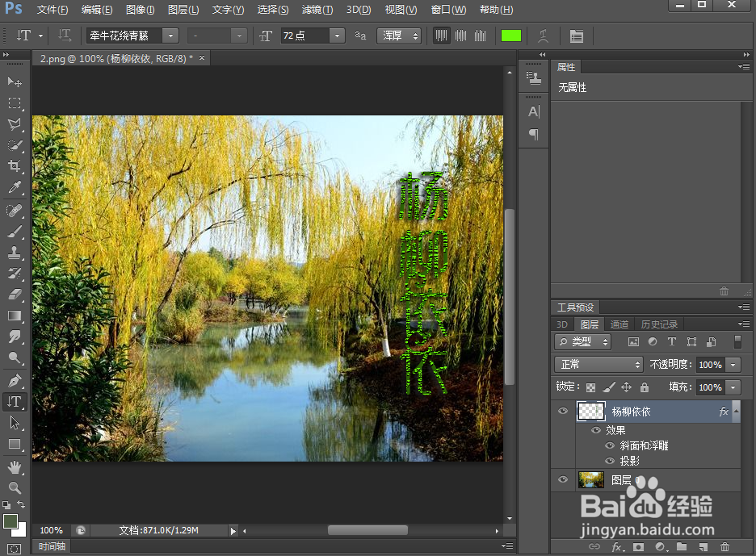
Task: Select the Pen tool
Action: pyautogui.click(x=15, y=381)
